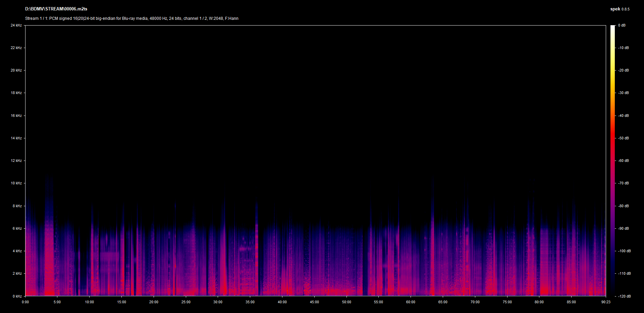This screenshot has height=313, width=644.
Task: Select the 45:00 time axis marker
Action: [x=314, y=302]
